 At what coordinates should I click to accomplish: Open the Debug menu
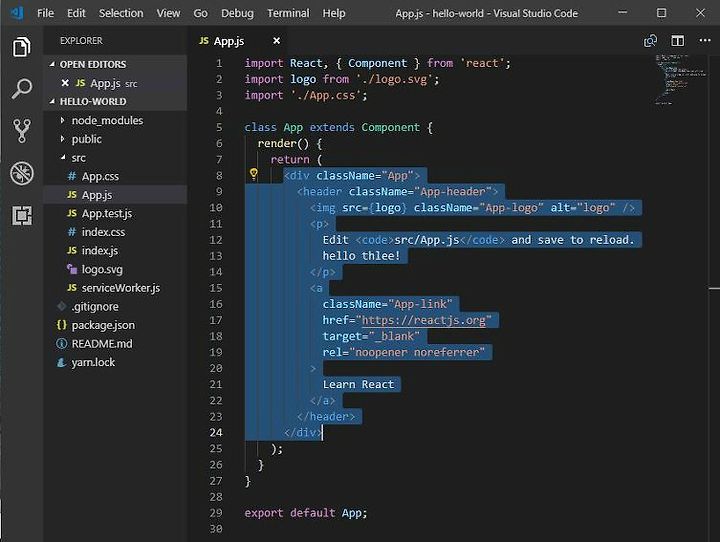pyautogui.click(x=237, y=13)
